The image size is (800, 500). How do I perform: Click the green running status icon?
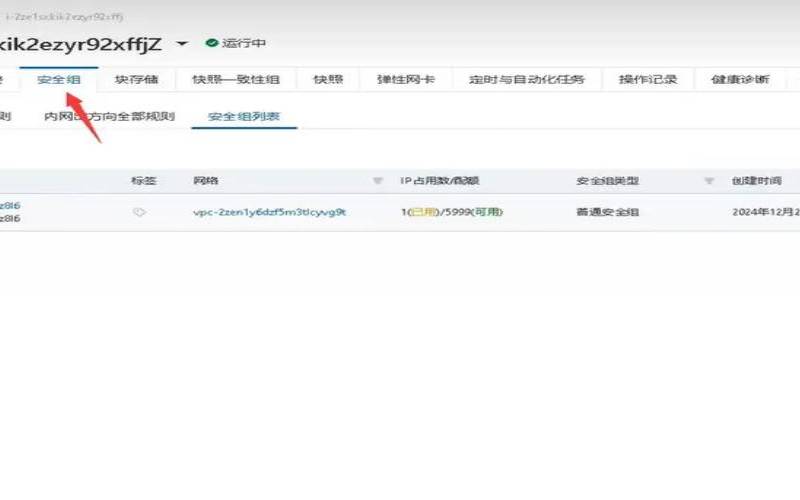point(211,43)
